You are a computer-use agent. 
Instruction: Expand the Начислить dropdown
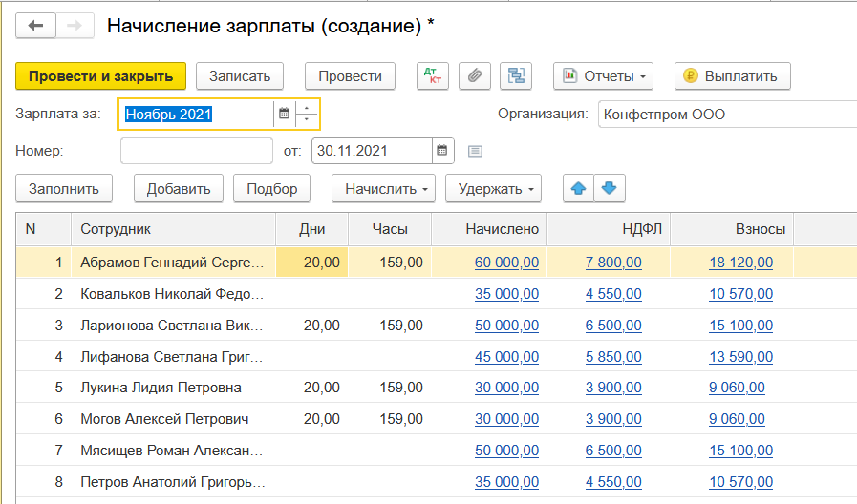tap(383, 188)
